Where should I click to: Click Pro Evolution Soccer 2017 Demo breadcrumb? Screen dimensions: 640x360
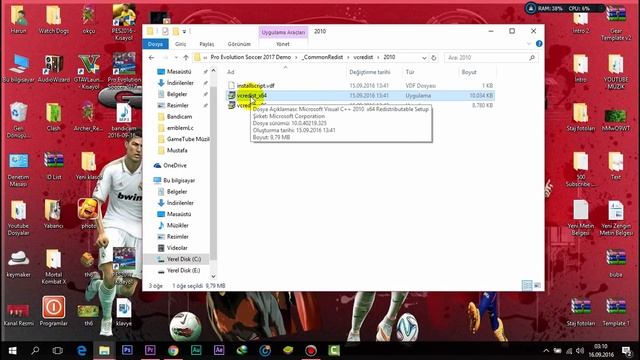coord(251,57)
